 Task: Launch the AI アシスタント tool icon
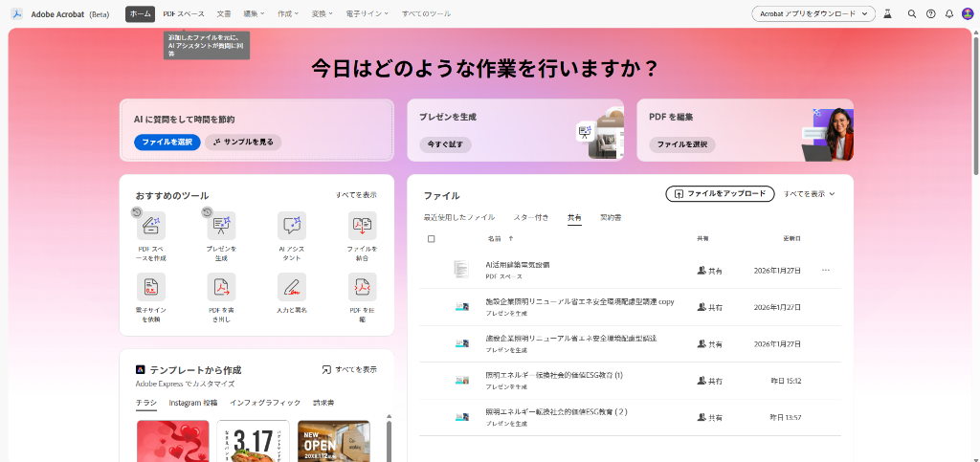(292, 226)
